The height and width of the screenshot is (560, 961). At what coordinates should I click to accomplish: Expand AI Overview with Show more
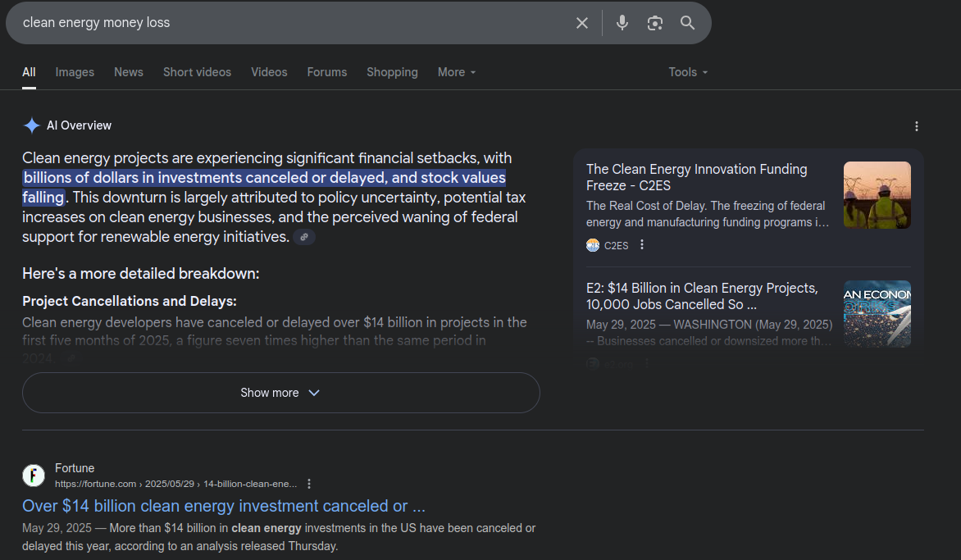point(280,393)
